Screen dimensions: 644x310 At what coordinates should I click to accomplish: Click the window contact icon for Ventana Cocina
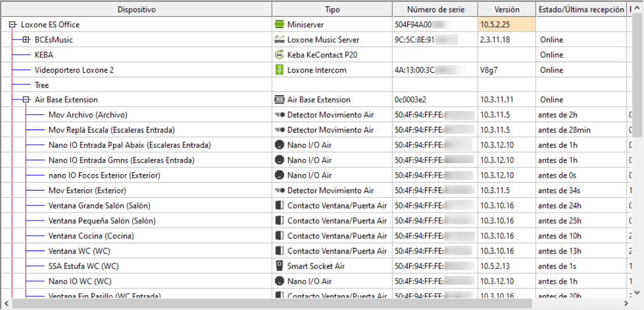(x=279, y=236)
